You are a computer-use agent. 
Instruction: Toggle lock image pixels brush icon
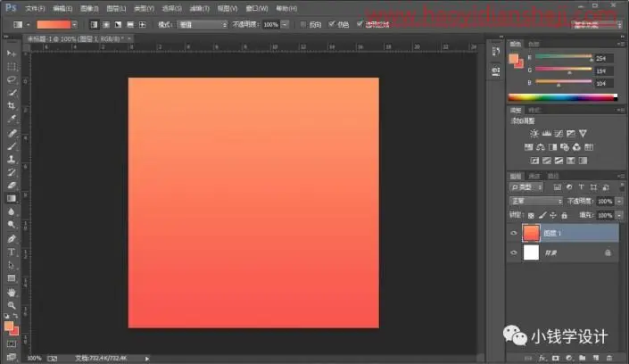[x=542, y=216]
